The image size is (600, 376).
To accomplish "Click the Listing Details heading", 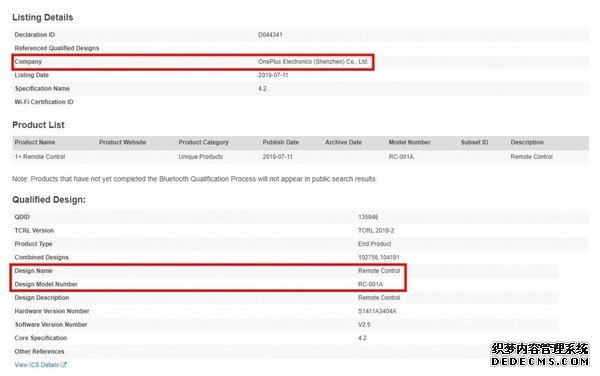I will click(x=42, y=18).
